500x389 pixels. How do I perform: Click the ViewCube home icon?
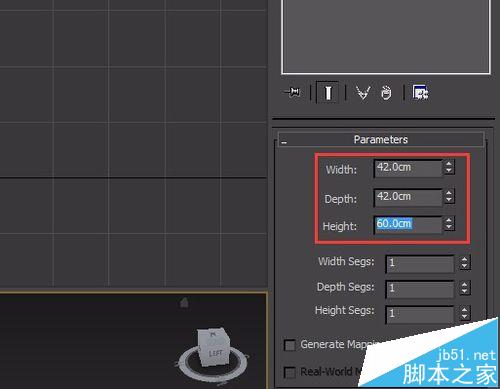click(x=184, y=303)
